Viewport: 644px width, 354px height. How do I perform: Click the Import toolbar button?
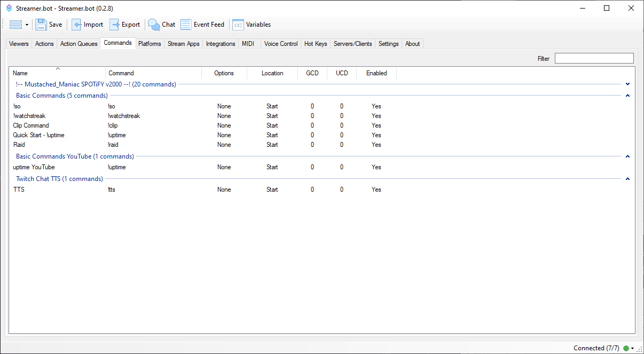click(x=88, y=25)
